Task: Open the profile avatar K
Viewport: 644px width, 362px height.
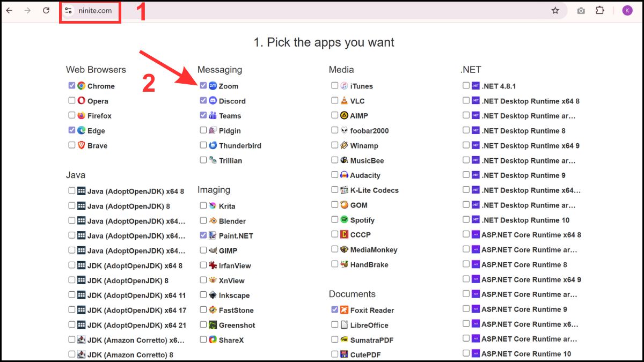Action: [627, 10]
